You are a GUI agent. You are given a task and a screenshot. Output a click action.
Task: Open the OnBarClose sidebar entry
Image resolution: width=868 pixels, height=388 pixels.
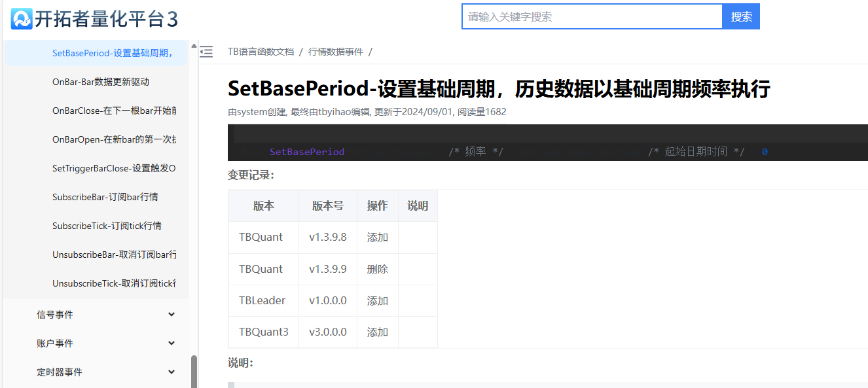coord(114,111)
